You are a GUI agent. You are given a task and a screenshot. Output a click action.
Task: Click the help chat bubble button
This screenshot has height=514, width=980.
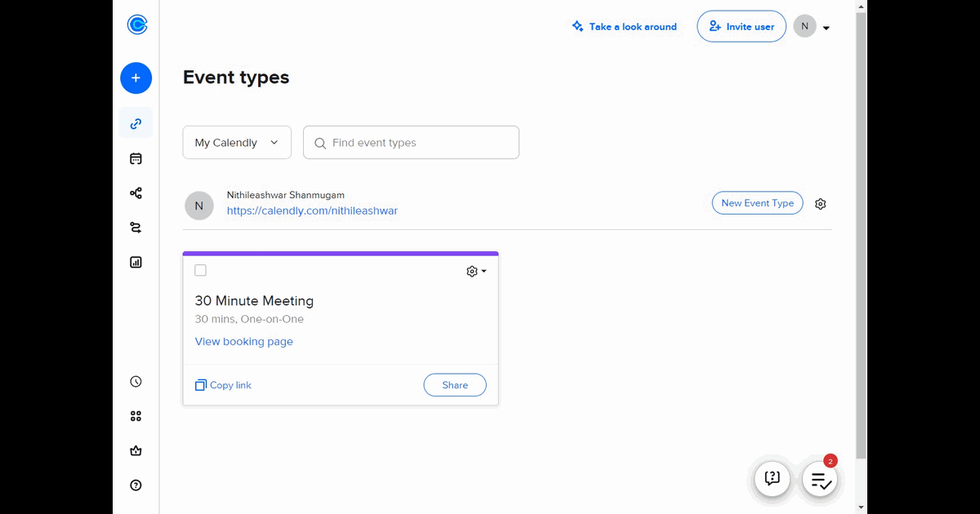pos(773,478)
